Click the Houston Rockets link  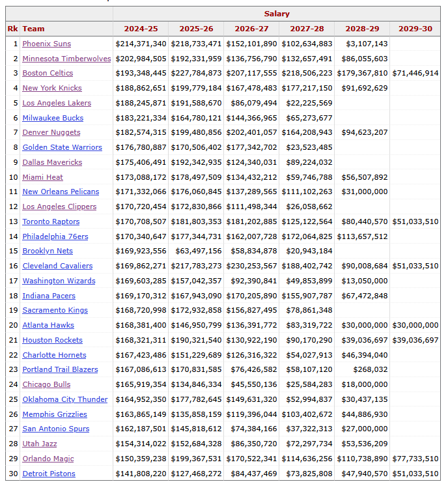53,340
